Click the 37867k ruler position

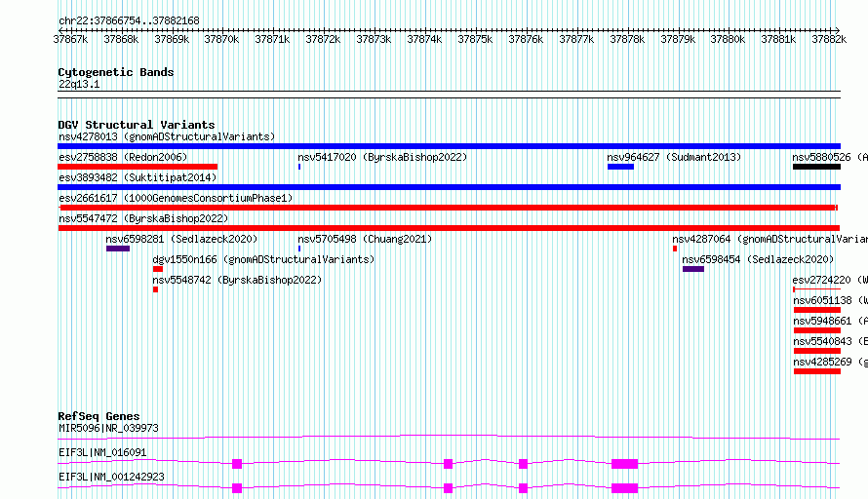(70, 39)
